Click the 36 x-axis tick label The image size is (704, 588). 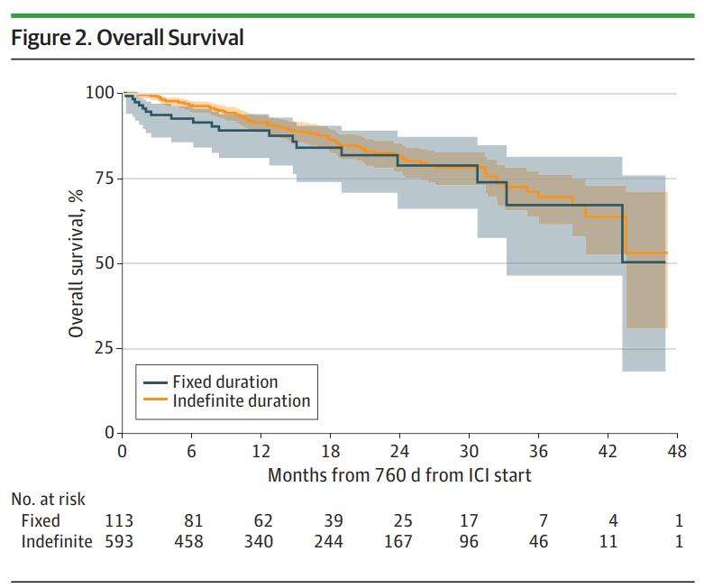[x=537, y=451]
